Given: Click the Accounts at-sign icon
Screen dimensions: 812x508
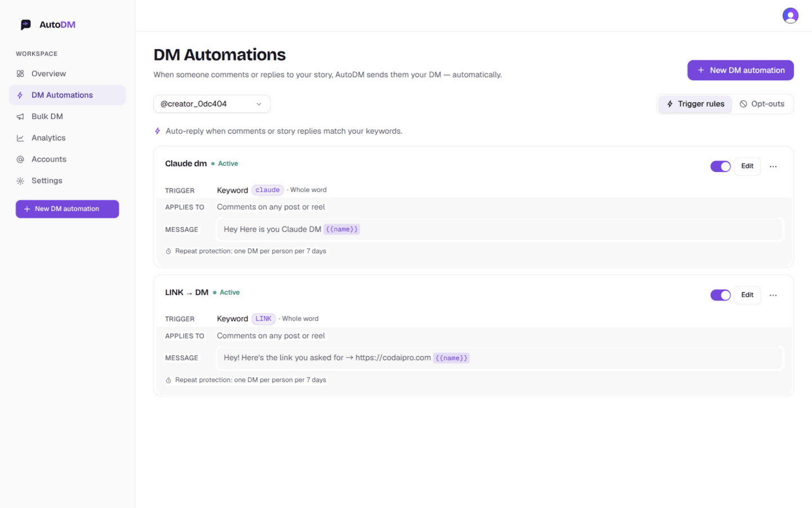Looking at the screenshot, I should [20, 159].
